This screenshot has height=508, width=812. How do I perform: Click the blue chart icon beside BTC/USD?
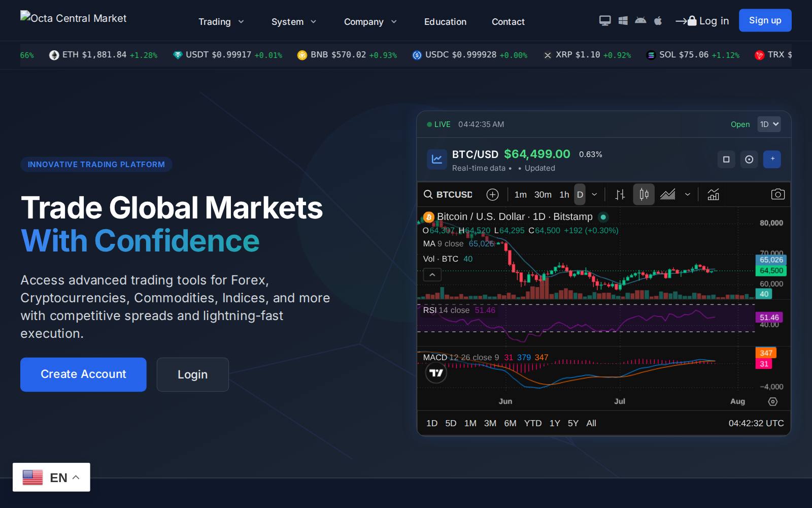(436, 160)
